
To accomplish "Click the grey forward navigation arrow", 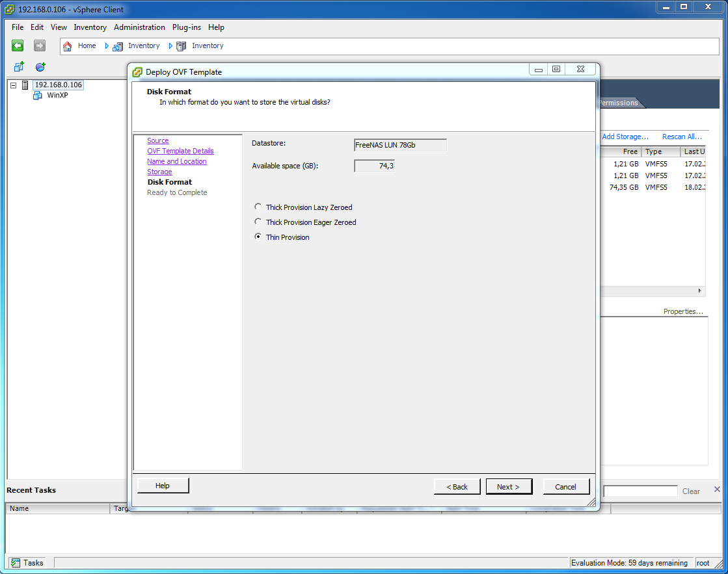I will 40,46.
